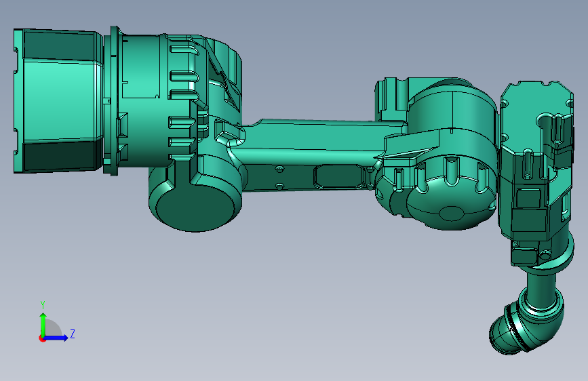Select the domed elbow joint cover with the center disc
This screenshot has width=588, height=381.
pyautogui.click(x=451, y=202)
